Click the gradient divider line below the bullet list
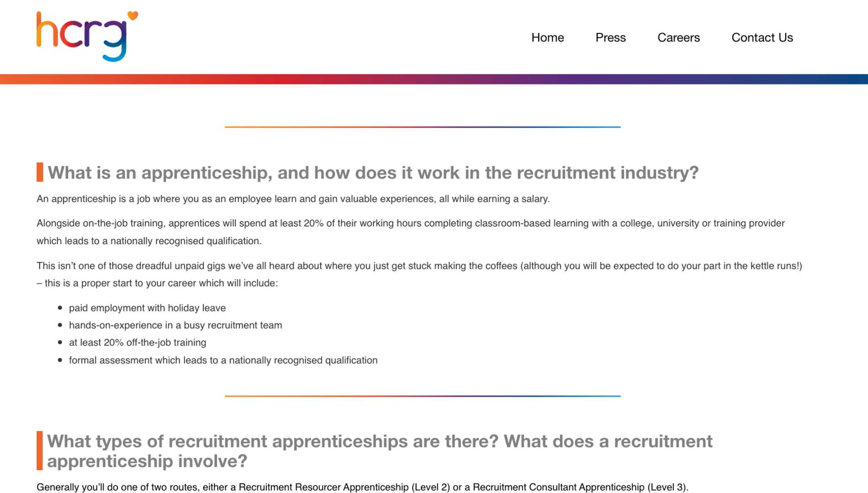Image resolution: width=868 pixels, height=493 pixels. (423, 396)
